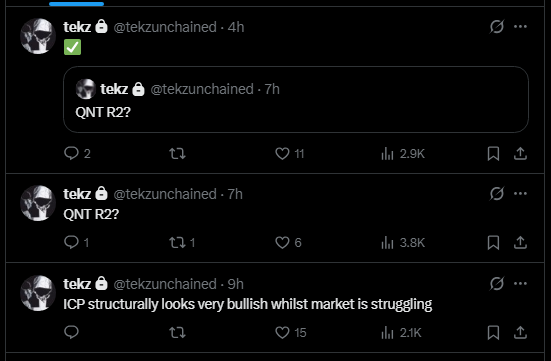Viewport: 551px width, 361px height.
Task: Open the 4h timestamp link on first tweet
Action: (236, 27)
